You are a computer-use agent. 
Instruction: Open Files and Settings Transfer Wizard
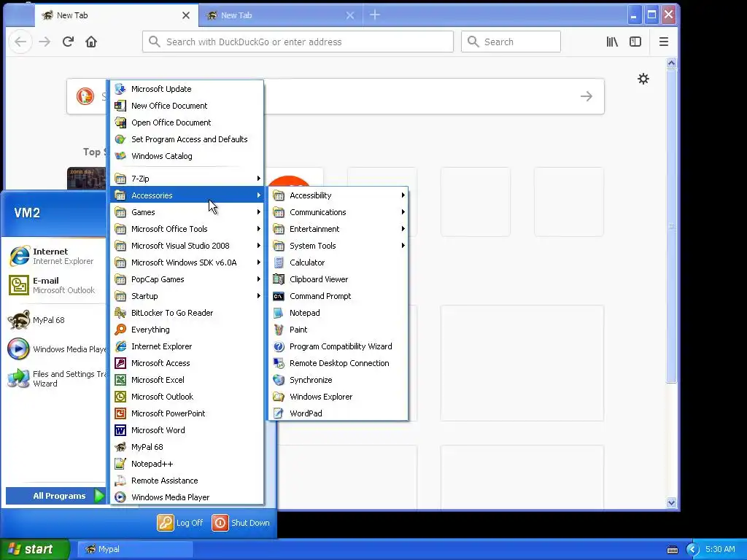click(x=55, y=378)
